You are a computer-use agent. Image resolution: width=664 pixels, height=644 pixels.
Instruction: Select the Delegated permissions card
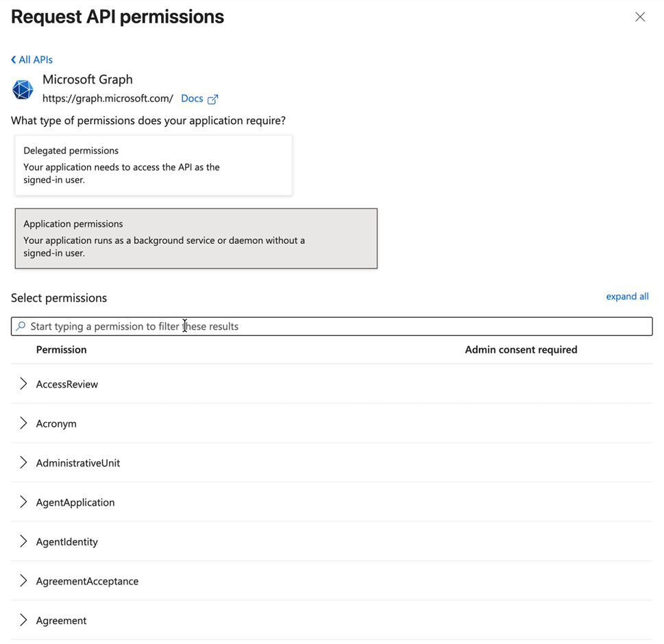tap(153, 165)
